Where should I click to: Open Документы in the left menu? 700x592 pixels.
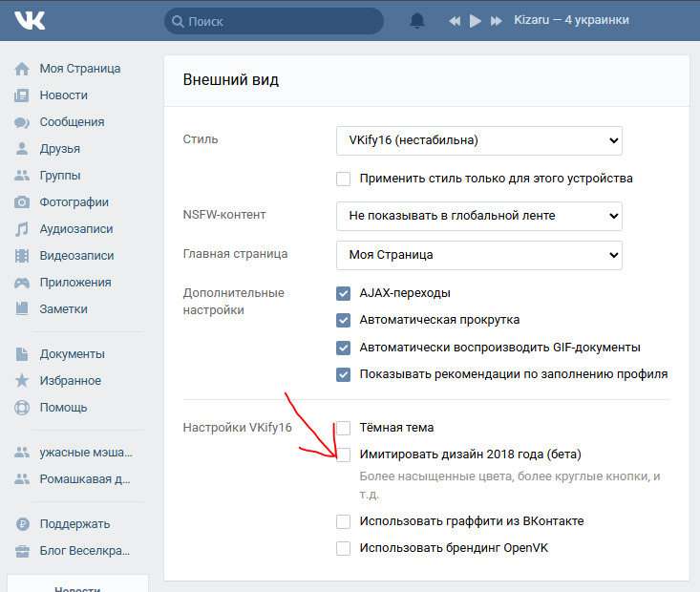[x=73, y=354]
